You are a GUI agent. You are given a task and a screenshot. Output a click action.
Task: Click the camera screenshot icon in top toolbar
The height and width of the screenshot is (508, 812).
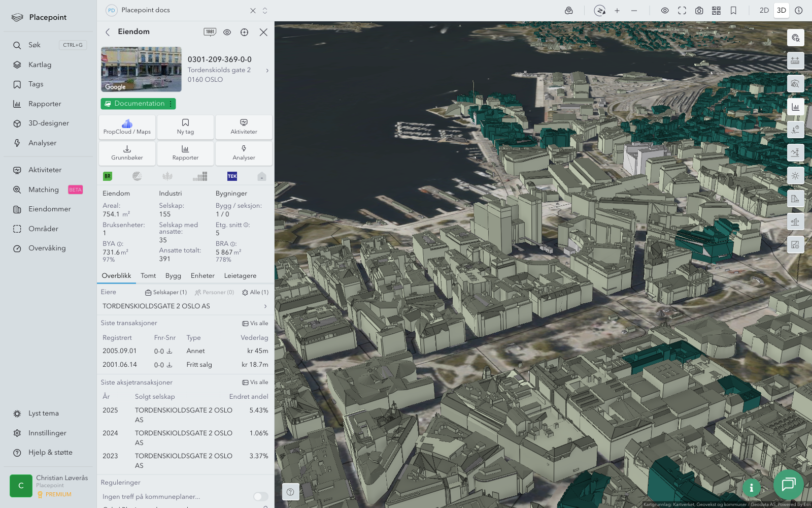point(699,11)
